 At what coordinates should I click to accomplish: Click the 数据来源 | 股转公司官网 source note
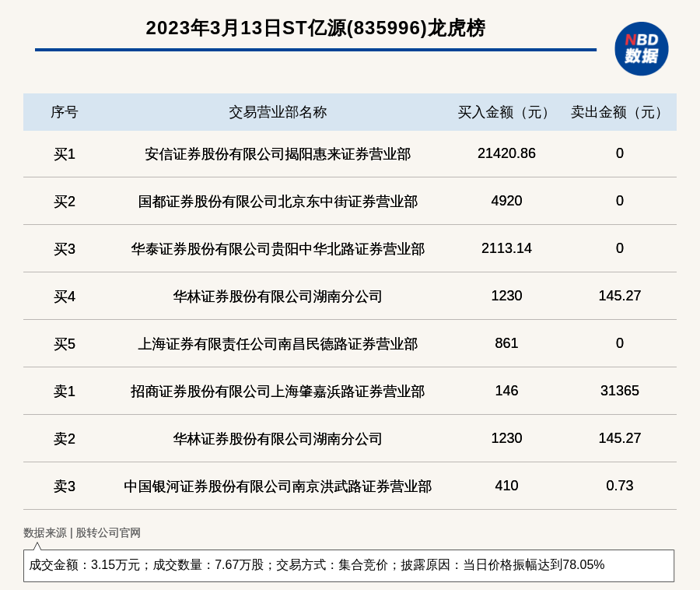[82, 533]
